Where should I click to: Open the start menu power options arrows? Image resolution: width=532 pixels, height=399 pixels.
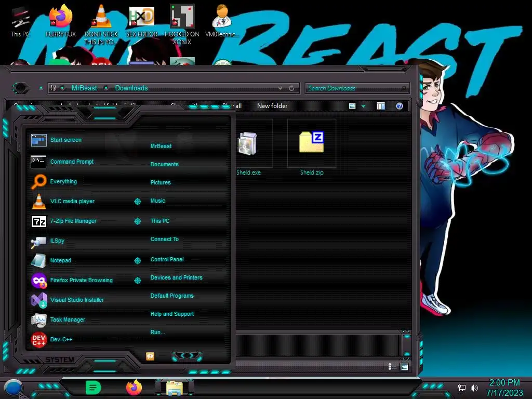pyautogui.click(x=187, y=356)
